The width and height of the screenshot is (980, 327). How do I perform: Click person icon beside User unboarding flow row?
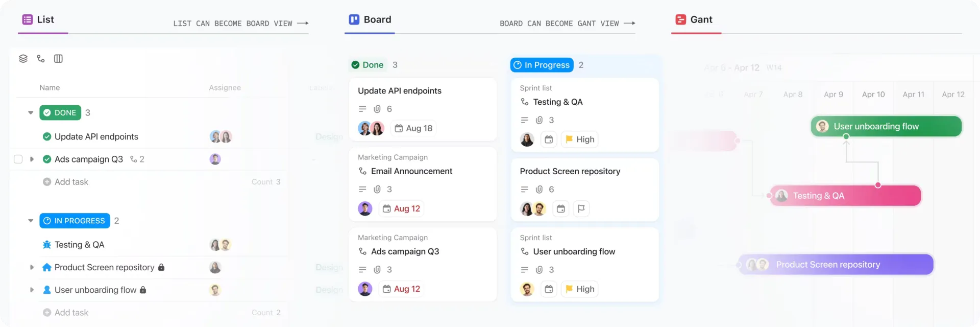coord(47,290)
